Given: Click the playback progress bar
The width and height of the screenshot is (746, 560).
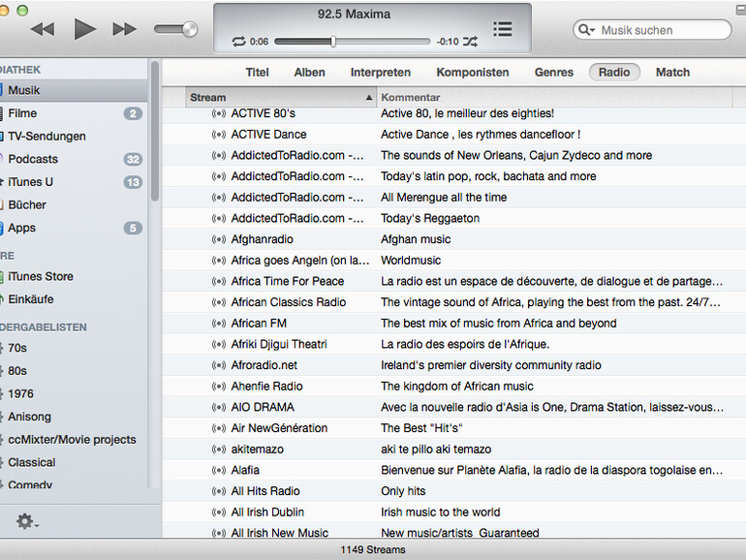Looking at the screenshot, I should tap(351, 42).
